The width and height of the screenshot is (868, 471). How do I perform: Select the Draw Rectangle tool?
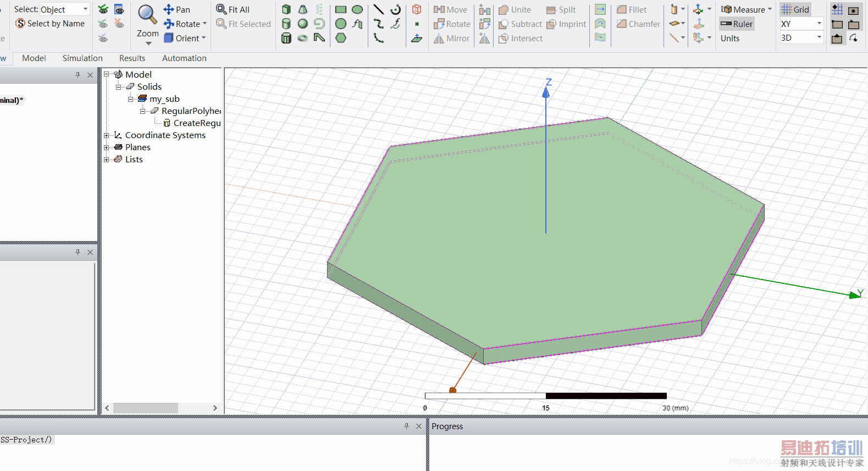click(x=341, y=9)
